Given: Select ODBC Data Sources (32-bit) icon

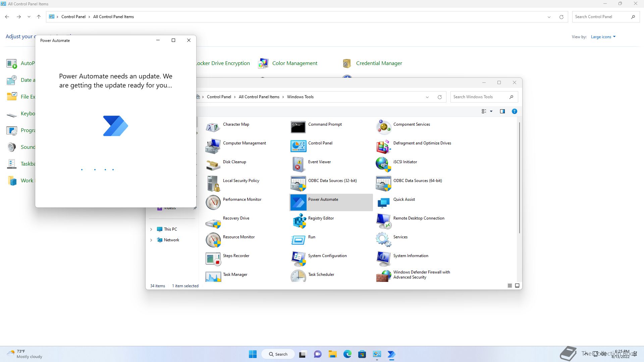Looking at the screenshot, I should point(298,183).
